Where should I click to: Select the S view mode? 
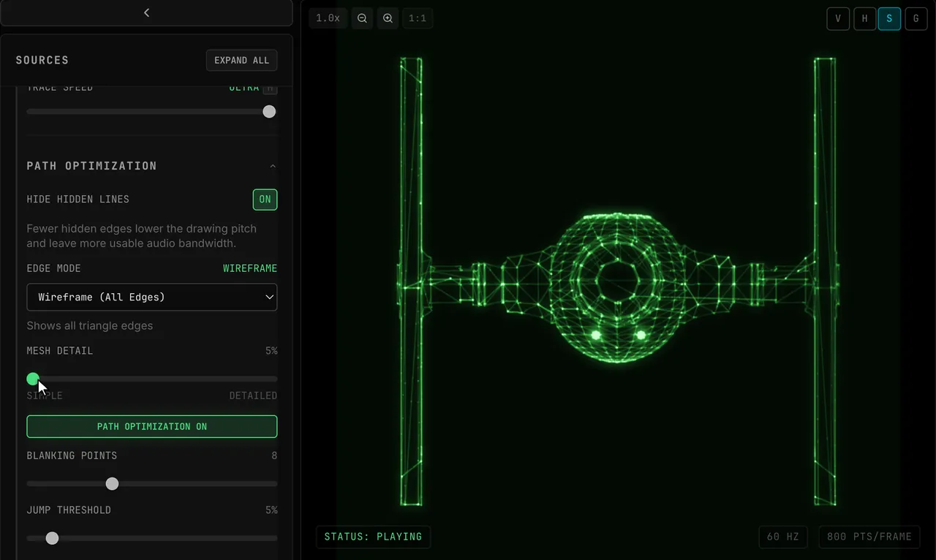(889, 19)
